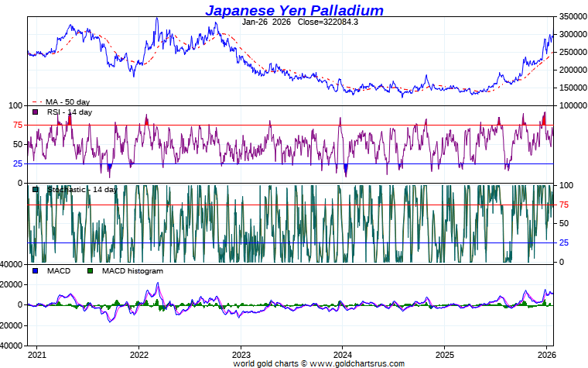The image size is (588, 368).
Task: Click the purple RSI legend swatch
Action: tap(36, 112)
